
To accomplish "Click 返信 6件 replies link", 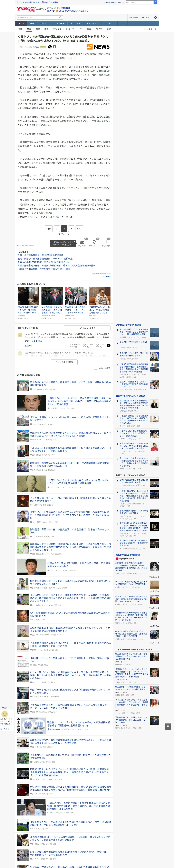I will click(x=28, y=345).
